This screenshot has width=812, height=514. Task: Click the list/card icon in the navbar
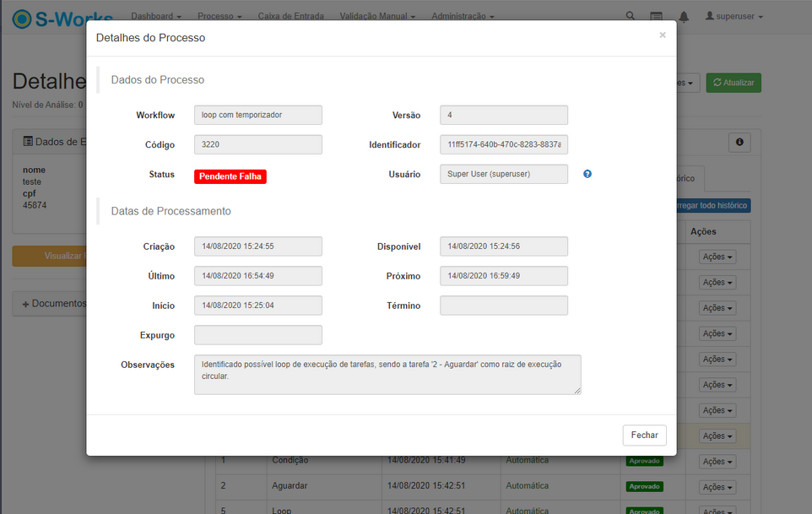coord(656,16)
